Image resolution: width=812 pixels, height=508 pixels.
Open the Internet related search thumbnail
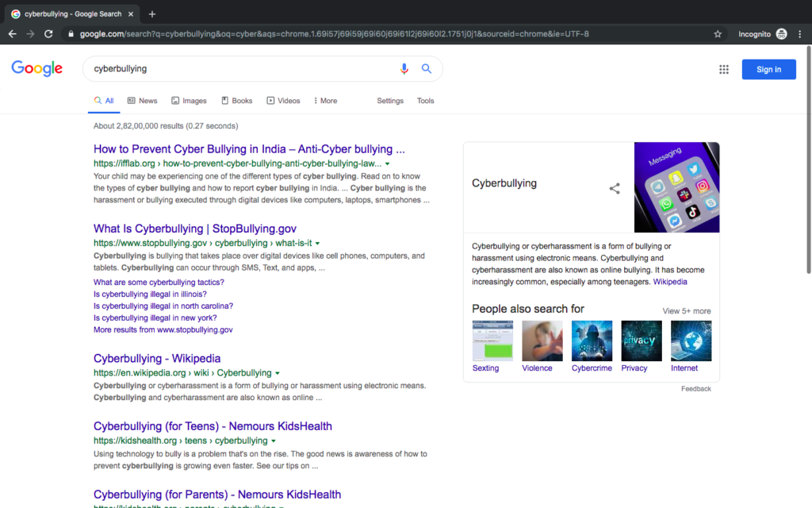691,341
